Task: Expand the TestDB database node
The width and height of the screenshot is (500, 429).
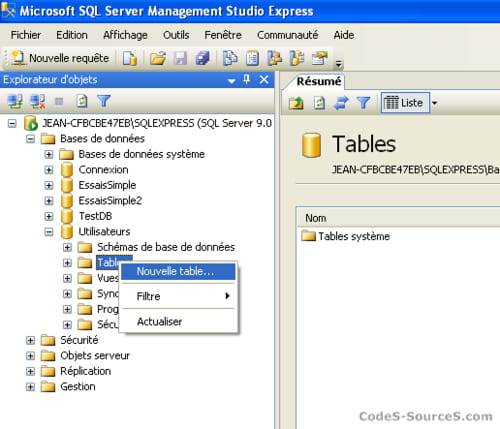Action: point(49,216)
